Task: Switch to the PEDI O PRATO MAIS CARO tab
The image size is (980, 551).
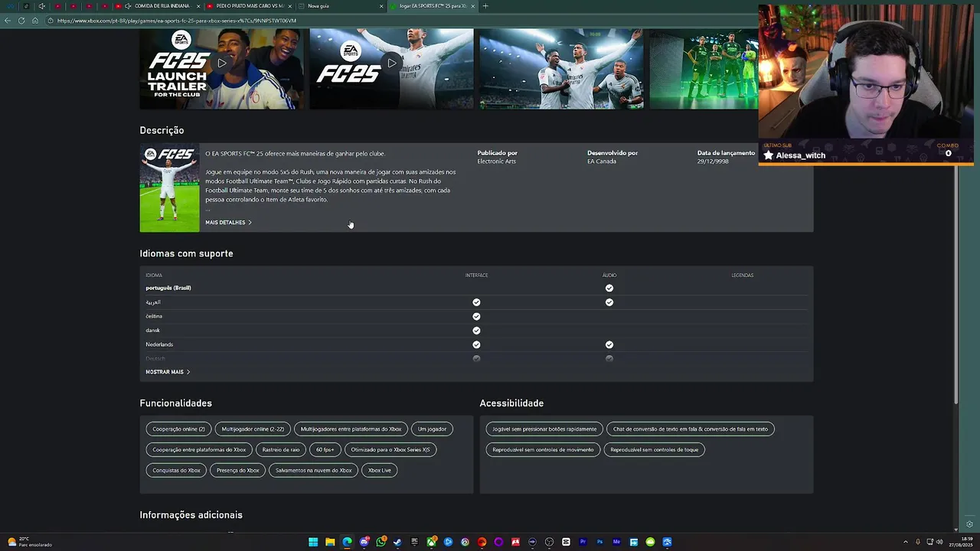Action: coord(250,6)
